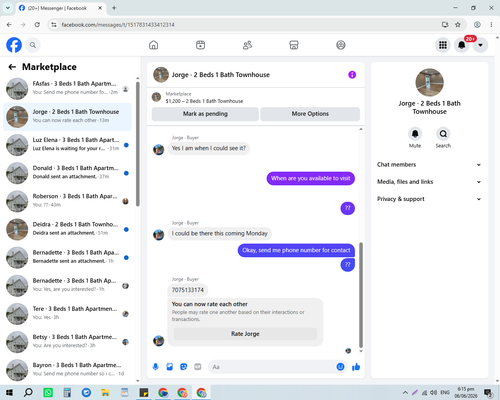Click the conversation list scrollbar
500x400 pixels.
137,144
